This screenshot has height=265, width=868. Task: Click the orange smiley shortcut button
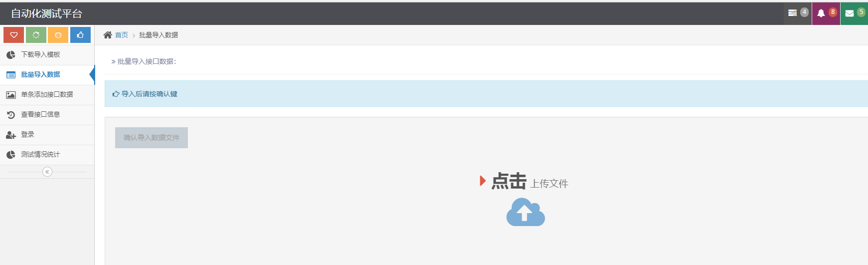tap(58, 35)
